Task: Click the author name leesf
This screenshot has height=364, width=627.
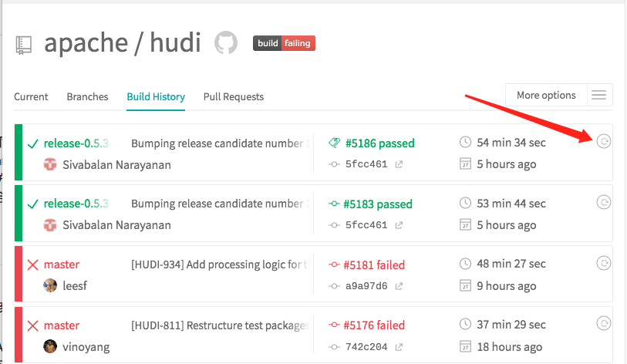Action: point(75,286)
